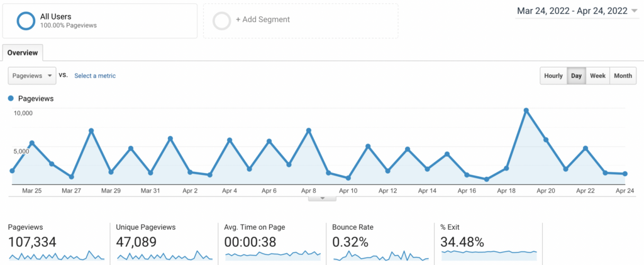
Task: Click the All Users segment box
Action: [x=100, y=21]
